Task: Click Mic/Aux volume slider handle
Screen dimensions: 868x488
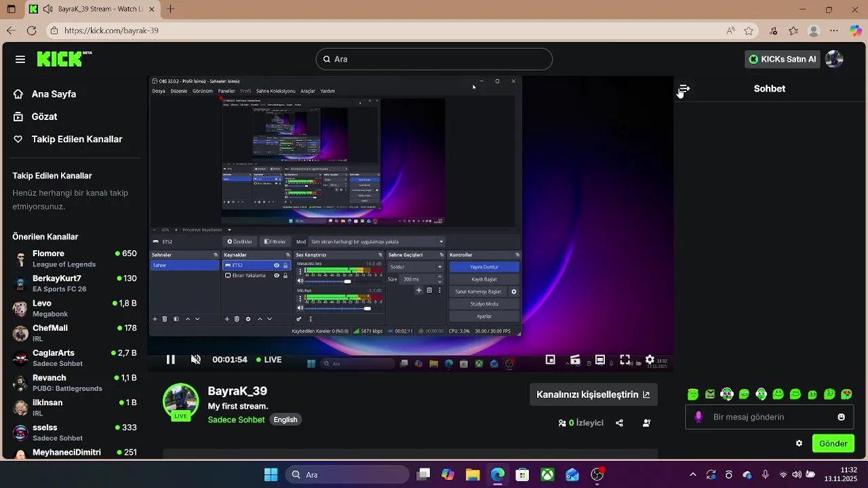Action: 368,308
